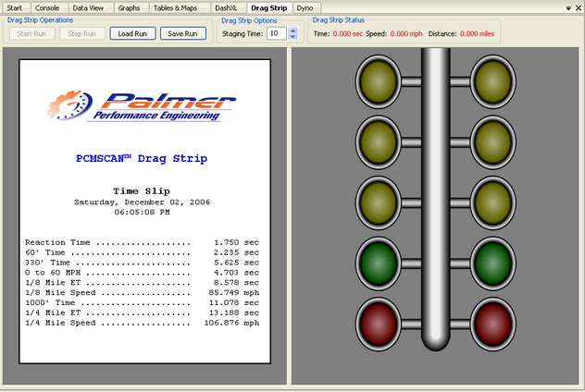Click the top right amber light
585x392 pixels.
pos(492,81)
